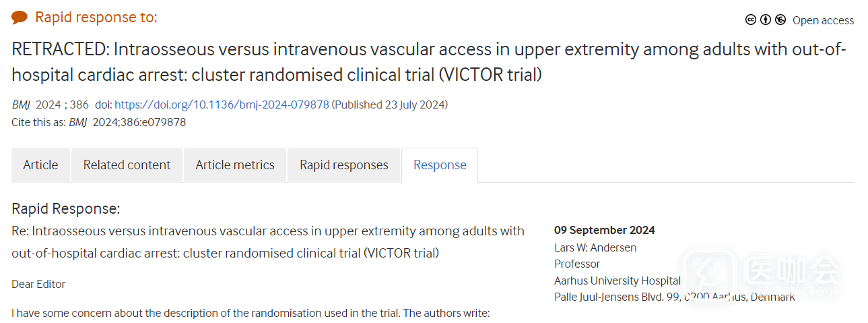View the Rapid responses tab

coord(344,165)
